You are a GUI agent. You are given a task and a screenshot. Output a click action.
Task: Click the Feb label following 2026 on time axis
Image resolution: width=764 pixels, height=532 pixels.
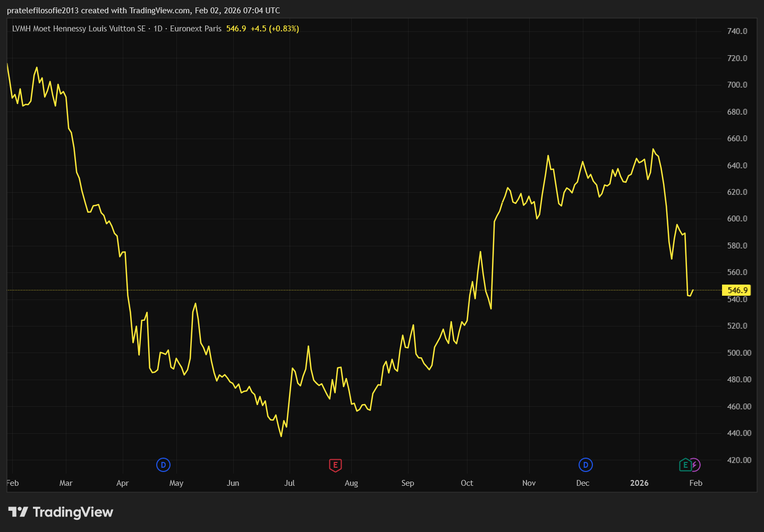pyautogui.click(x=696, y=483)
